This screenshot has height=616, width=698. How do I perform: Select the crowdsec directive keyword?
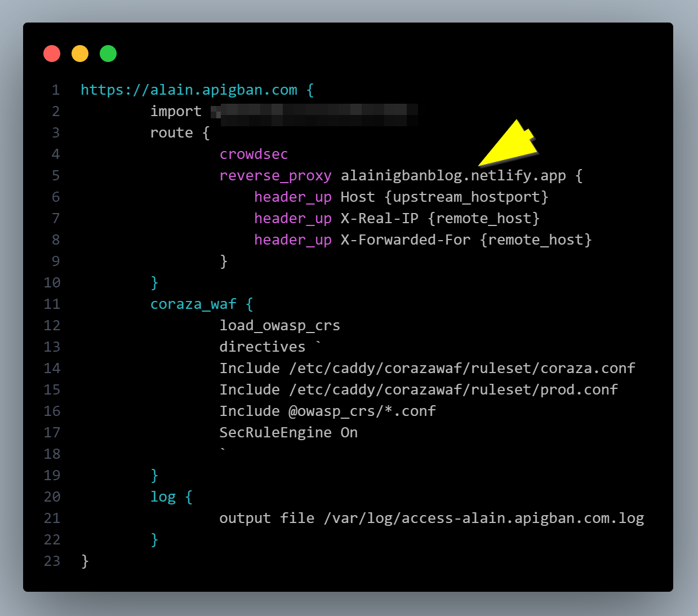click(x=254, y=154)
